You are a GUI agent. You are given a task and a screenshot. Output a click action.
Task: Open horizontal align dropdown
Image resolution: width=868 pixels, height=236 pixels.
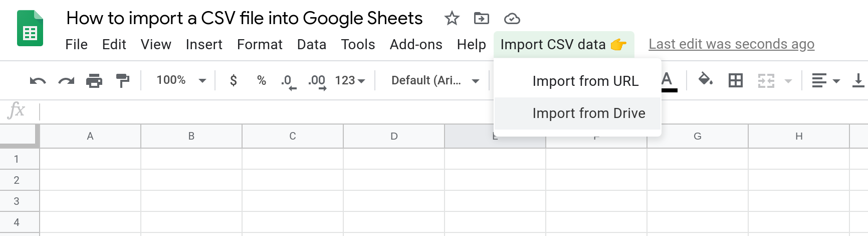pyautogui.click(x=825, y=80)
